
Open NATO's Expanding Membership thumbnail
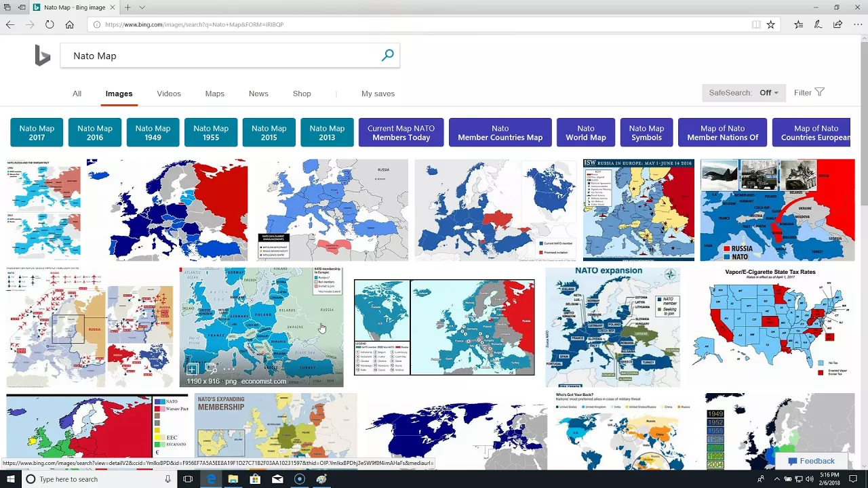point(275,430)
